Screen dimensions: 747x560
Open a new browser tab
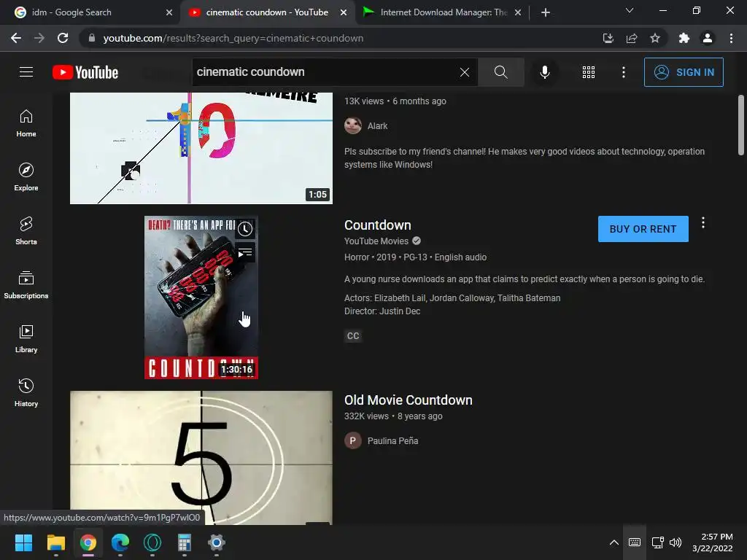(x=546, y=12)
